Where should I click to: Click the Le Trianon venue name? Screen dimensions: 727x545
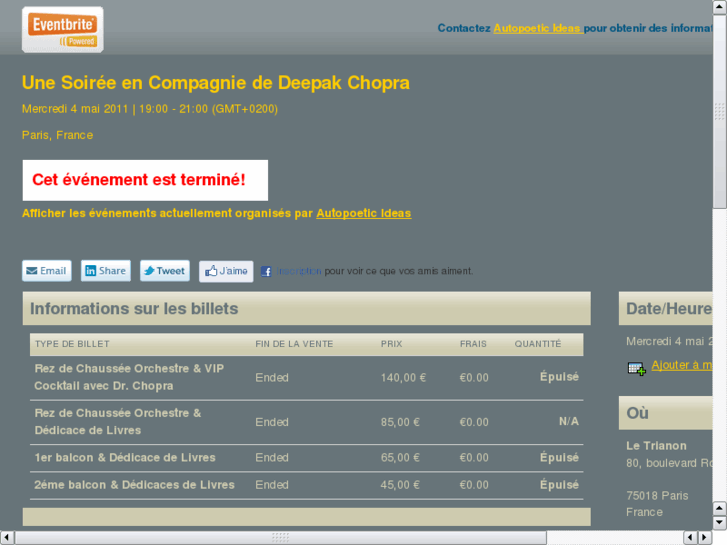(656, 446)
